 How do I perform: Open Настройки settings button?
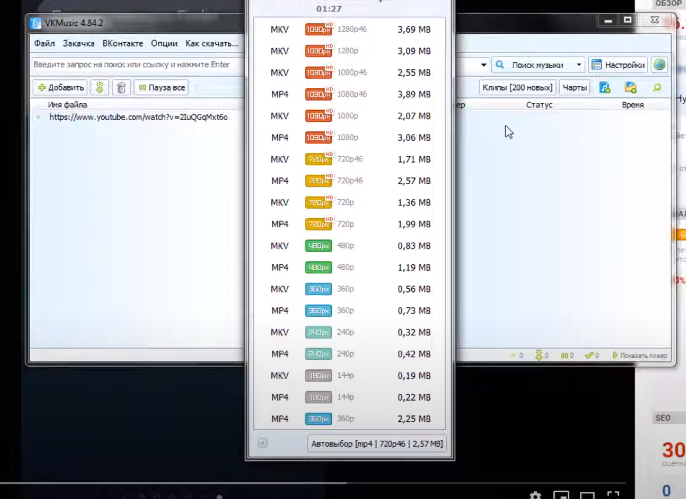(x=618, y=65)
